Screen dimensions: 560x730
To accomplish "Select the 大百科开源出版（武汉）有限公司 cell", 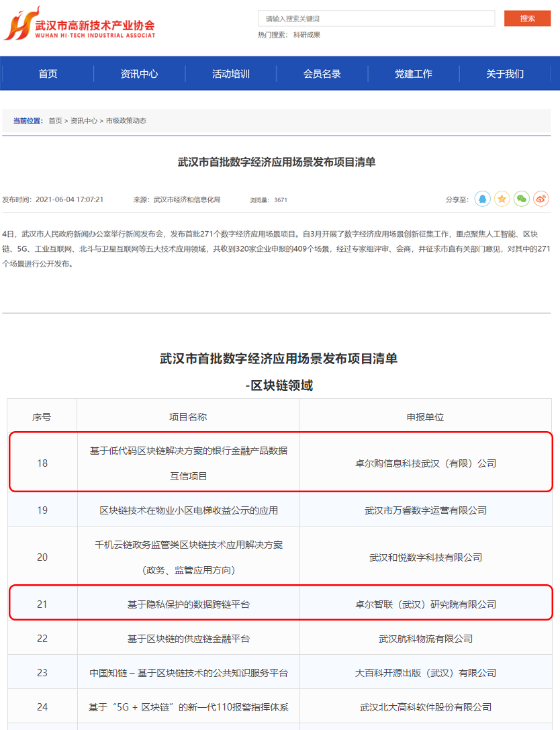I will click(426, 672).
